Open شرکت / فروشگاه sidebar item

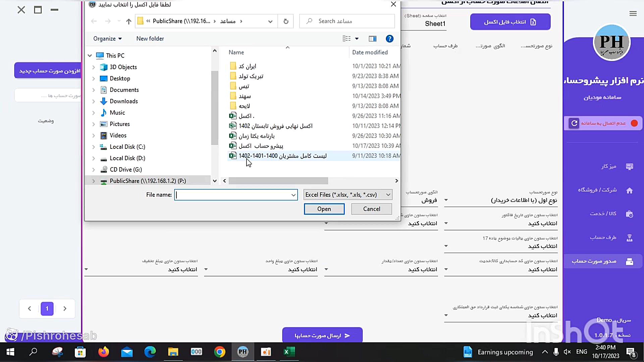pos(605,190)
